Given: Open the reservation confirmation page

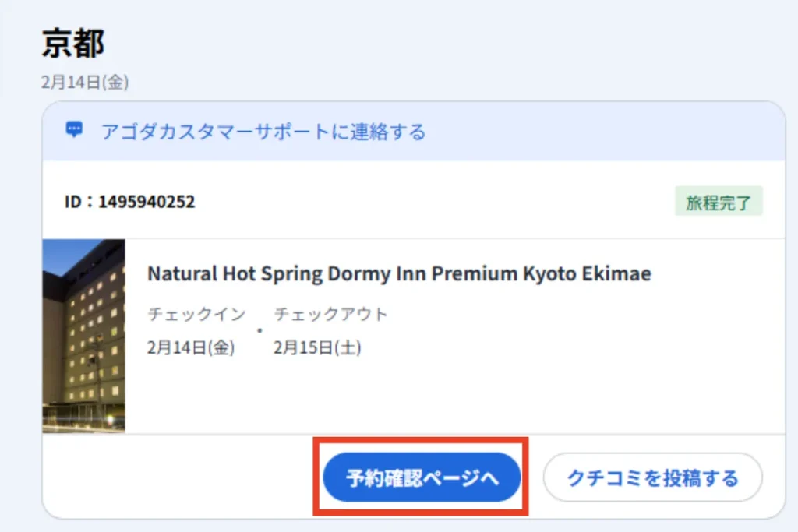Looking at the screenshot, I should 421,477.
